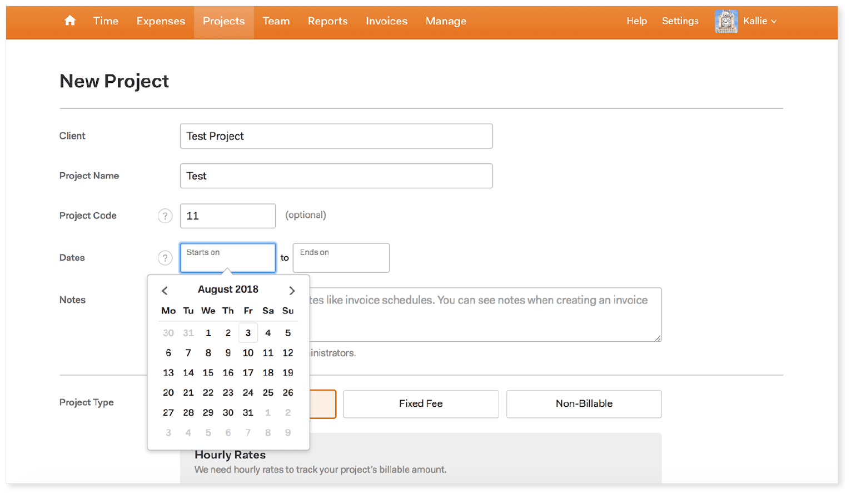Click the home icon in the navigation bar
The image size is (856, 504).
coord(69,21)
